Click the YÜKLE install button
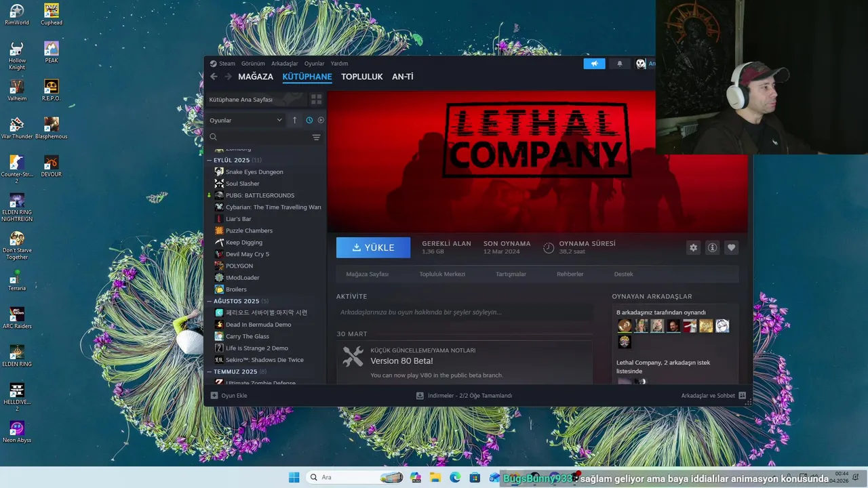The image size is (868, 488). click(x=373, y=247)
